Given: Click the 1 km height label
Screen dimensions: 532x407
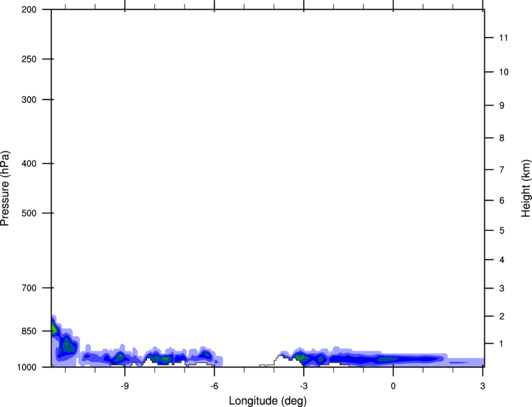Looking at the screenshot, I should pos(502,344).
